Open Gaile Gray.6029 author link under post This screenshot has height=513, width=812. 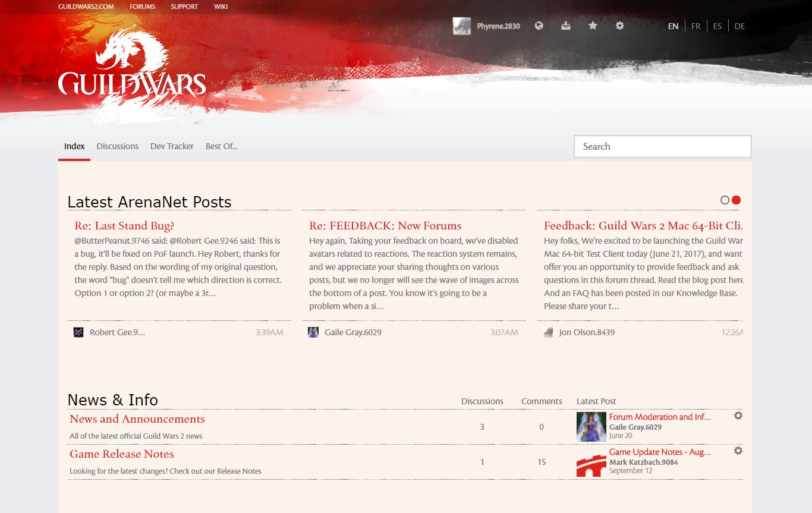(353, 332)
